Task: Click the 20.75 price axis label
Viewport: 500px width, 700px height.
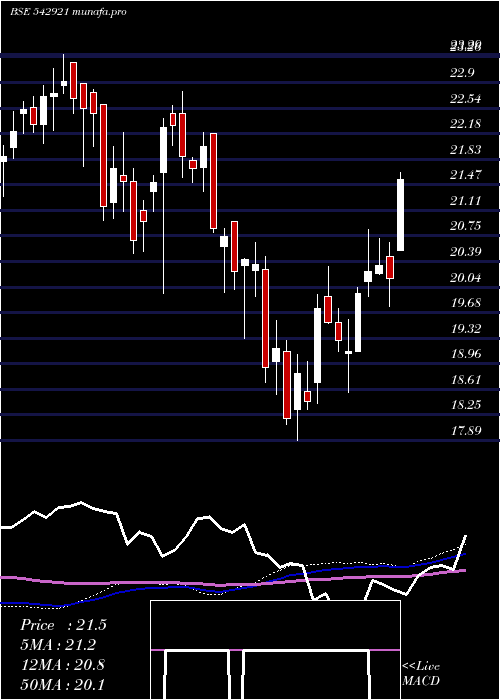Action: coord(466,225)
